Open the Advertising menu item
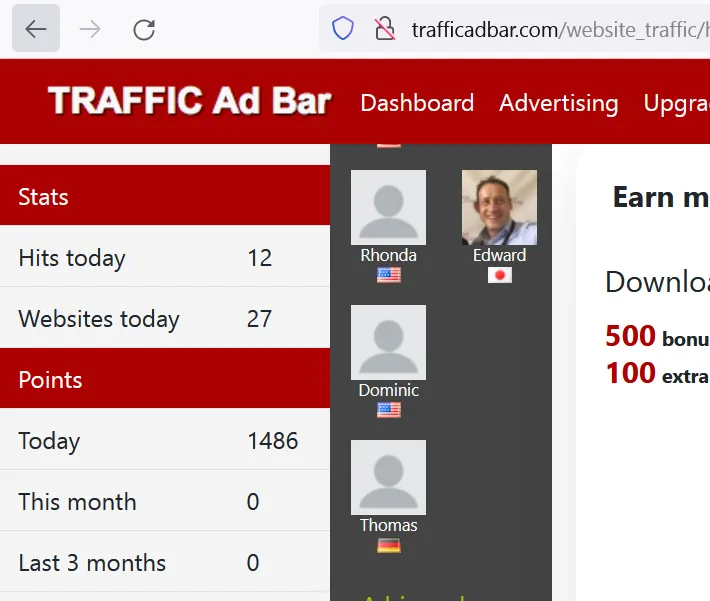 tap(558, 103)
